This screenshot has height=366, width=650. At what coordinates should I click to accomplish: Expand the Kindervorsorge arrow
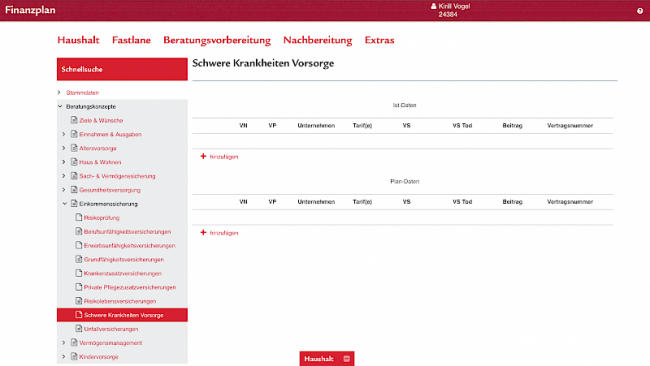(63, 356)
